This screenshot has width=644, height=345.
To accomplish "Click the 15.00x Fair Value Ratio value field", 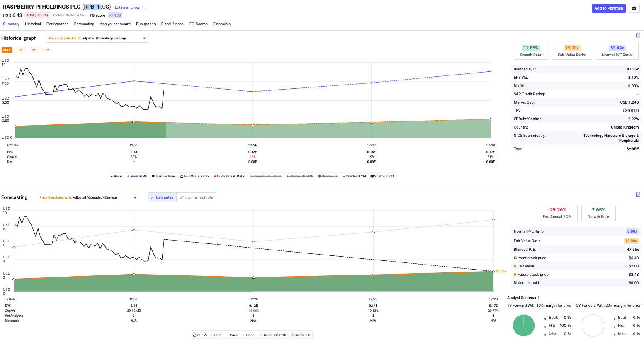I will coord(631,241).
